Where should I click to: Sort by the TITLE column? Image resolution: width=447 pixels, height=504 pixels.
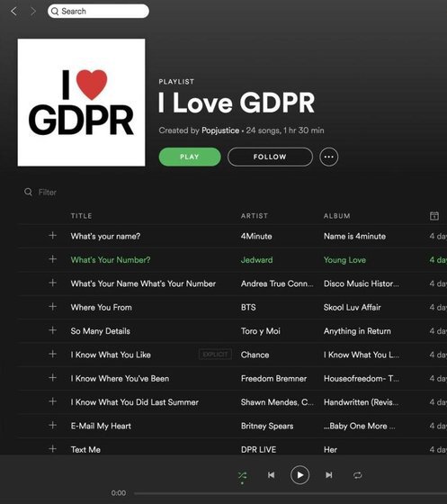tap(81, 216)
